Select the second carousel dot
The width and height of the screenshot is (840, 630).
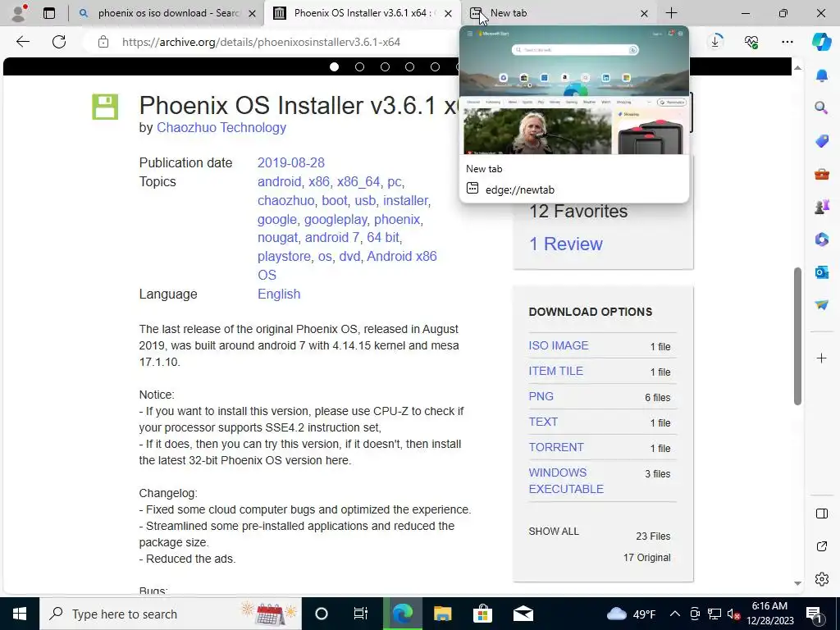pyautogui.click(x=359, y=67)
